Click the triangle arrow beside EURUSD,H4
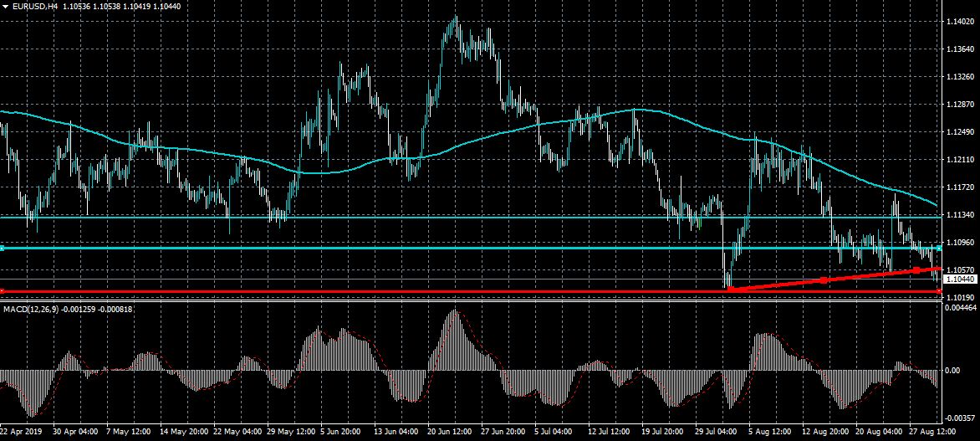 6,6
